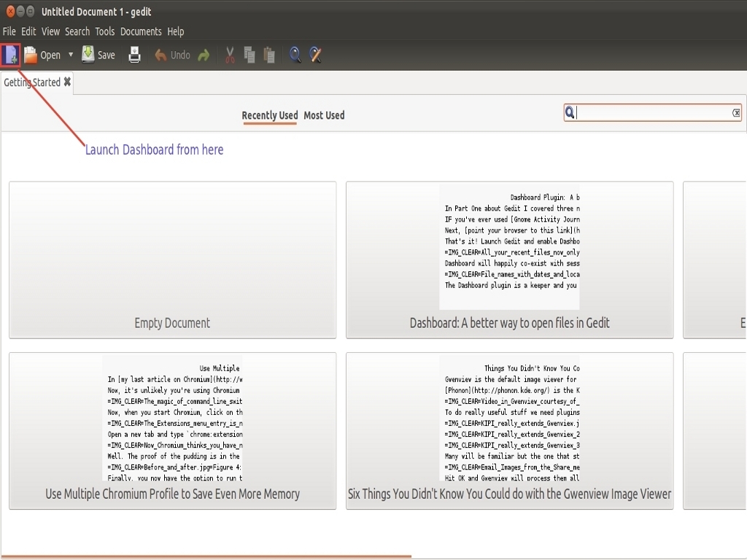Click the Find magnifier icon
This screenshot has height=560, width=747.
click(295, 55)
